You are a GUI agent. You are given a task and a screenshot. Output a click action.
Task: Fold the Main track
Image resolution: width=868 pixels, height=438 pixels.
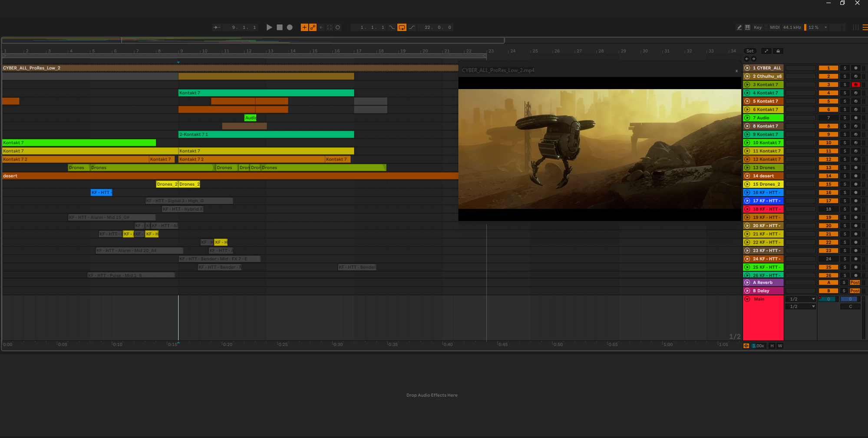click(x=747, y=299)
